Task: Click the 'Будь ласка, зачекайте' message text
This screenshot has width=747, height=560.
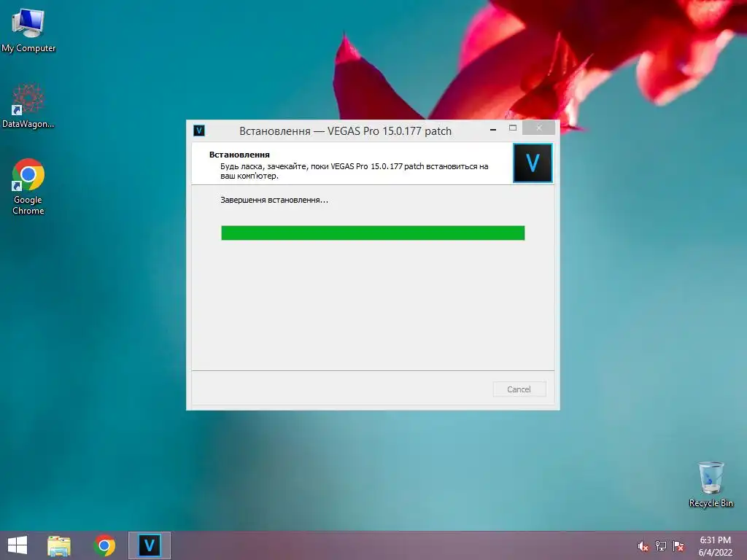Action: (x=354, y=171)
